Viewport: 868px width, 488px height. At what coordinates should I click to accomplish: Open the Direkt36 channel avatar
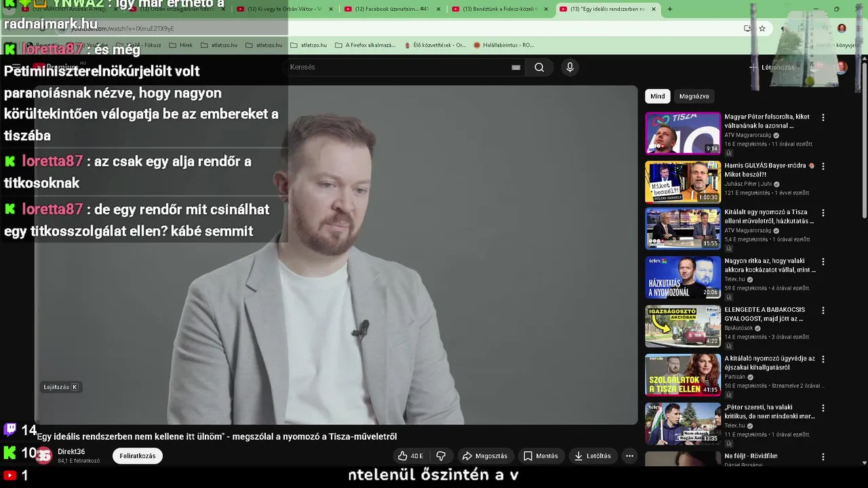43,456
